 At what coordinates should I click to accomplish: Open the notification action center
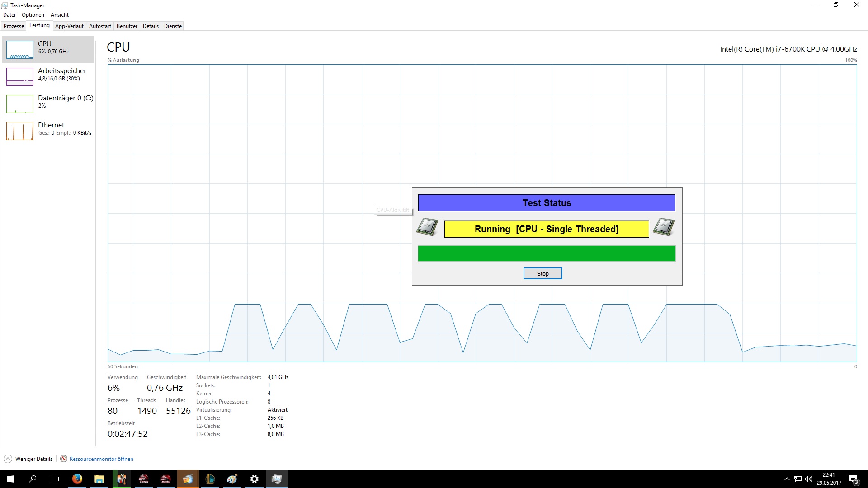(853, 479)
